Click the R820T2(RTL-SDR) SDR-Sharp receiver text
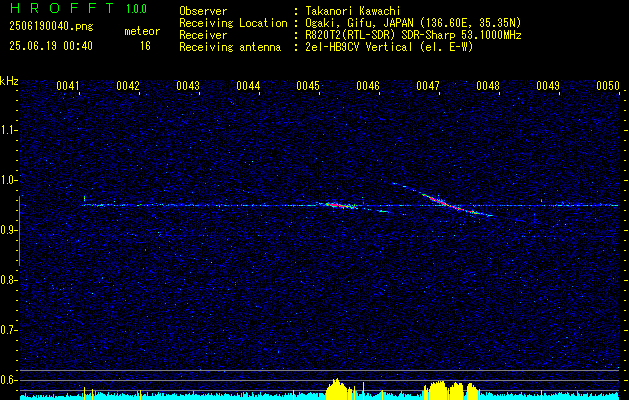This screenshot has height=400, width=629. (413, 35)
